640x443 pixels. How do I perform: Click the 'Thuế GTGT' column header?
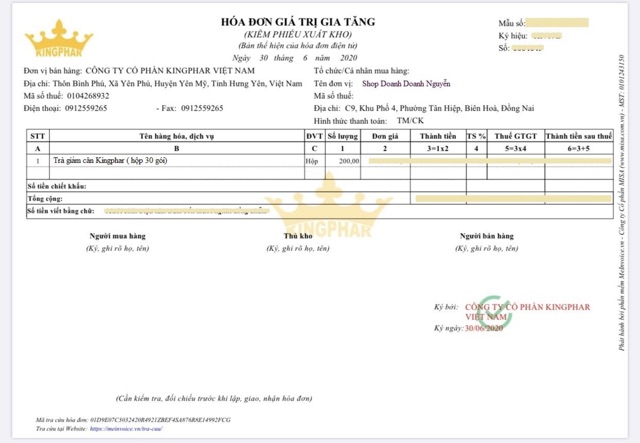pyautogui.click(x=516, y=136)
